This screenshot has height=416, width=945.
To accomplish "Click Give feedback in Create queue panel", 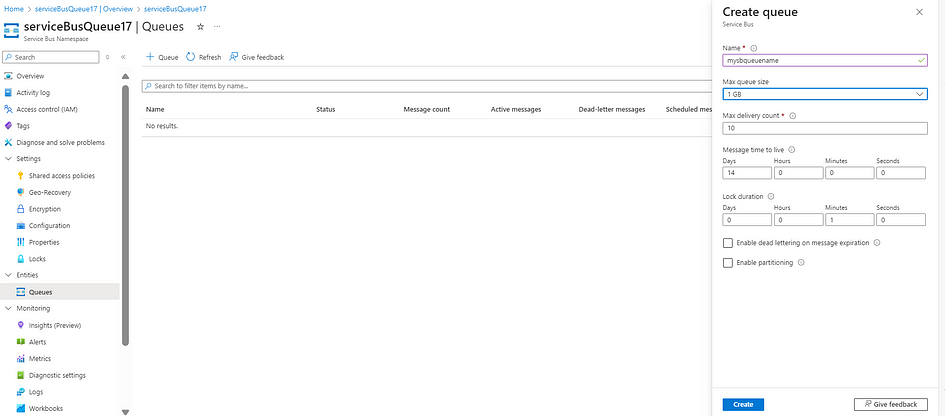I will [x=891, y=405].
